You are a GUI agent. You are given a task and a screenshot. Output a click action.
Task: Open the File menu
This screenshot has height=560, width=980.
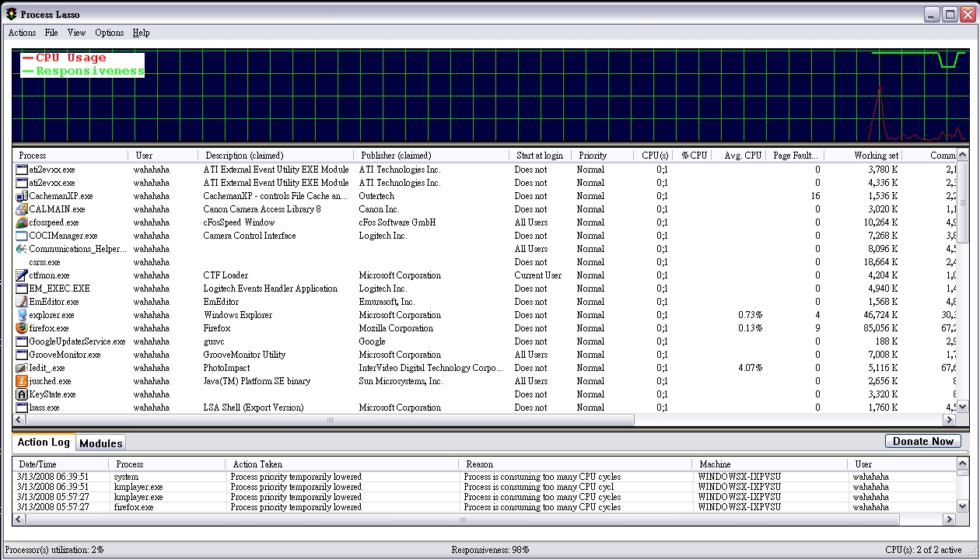click(51, 33)
